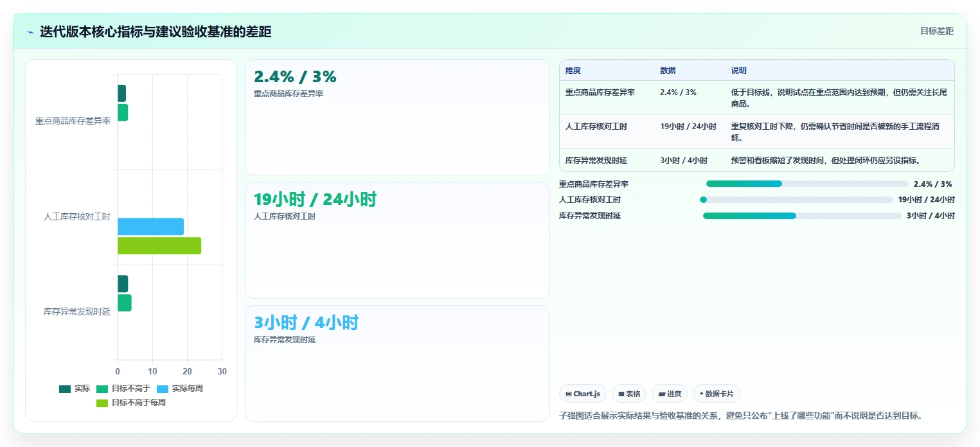Image resolution: width=980 pixels, height=447 pixels.
Task: Click the footnote starting with 子弹图适合展示
Action: [742, 416]
